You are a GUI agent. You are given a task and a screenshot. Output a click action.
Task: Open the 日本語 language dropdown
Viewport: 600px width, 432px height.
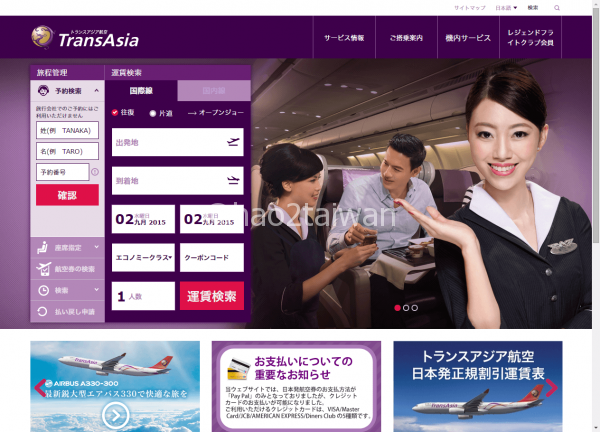click(x=507, y=7)
